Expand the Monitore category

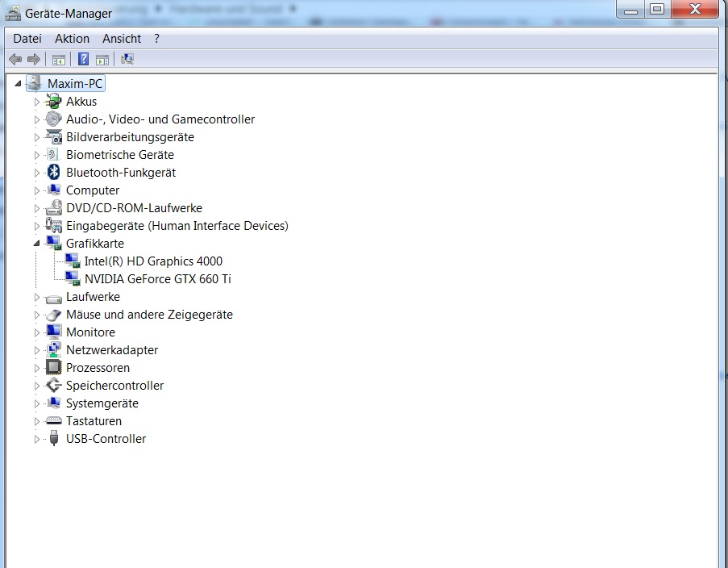tap(36, 332)
